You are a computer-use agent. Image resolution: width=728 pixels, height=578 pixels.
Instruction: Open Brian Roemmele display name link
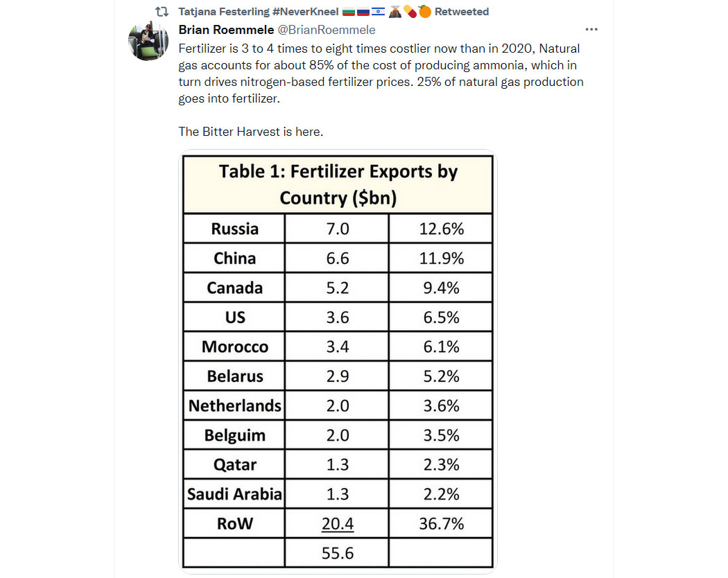[x=226, y=30]
